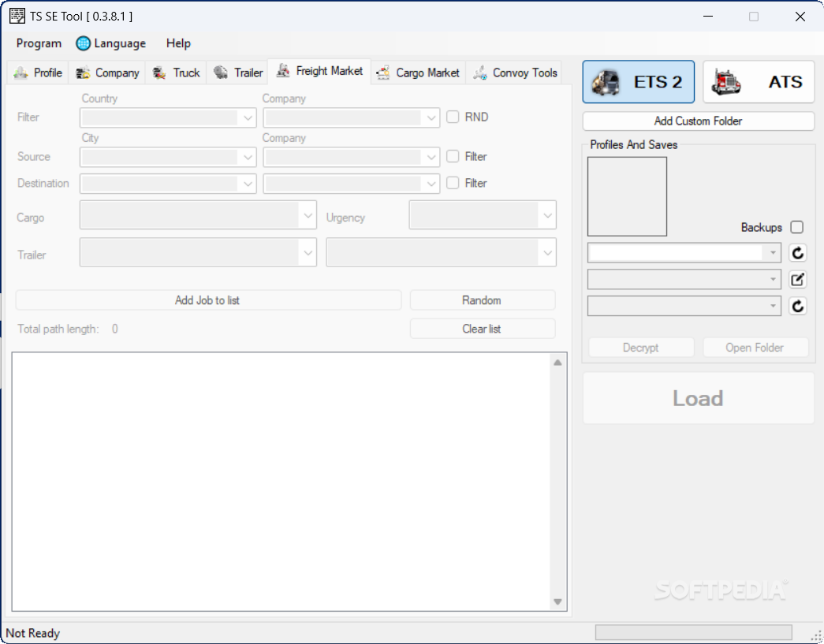Tick the Destination Filter checkbox
Viewport: 824px width, 644px height.
453,183
